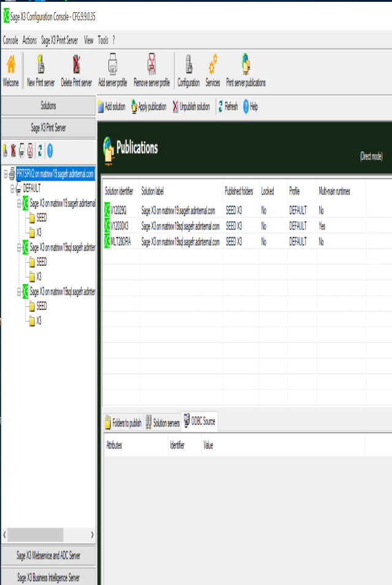Click Apply publication button
This screenshot has width=392, height=585.
(x=148, y=107)
